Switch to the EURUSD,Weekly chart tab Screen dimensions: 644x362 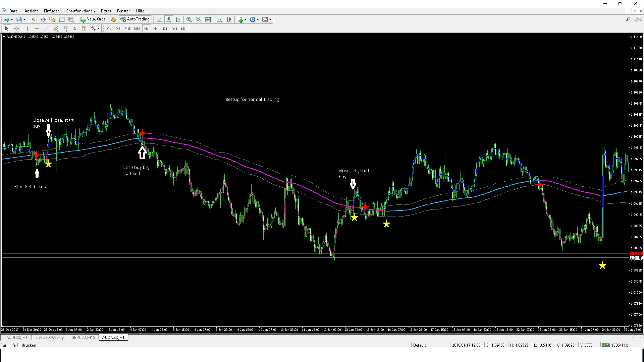pyautogui.click(x=49, y=338)
